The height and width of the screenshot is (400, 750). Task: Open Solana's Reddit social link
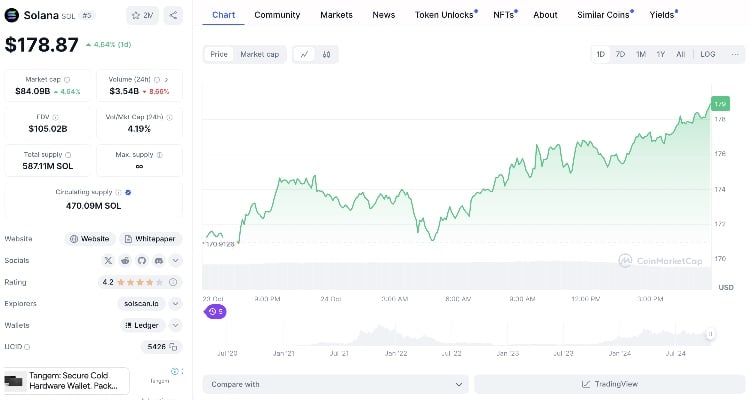125,260
